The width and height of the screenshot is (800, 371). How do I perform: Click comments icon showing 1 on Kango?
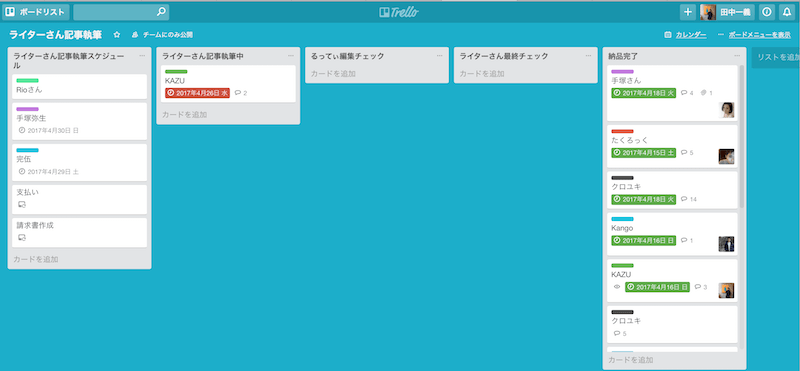click(x=687, y=240)
